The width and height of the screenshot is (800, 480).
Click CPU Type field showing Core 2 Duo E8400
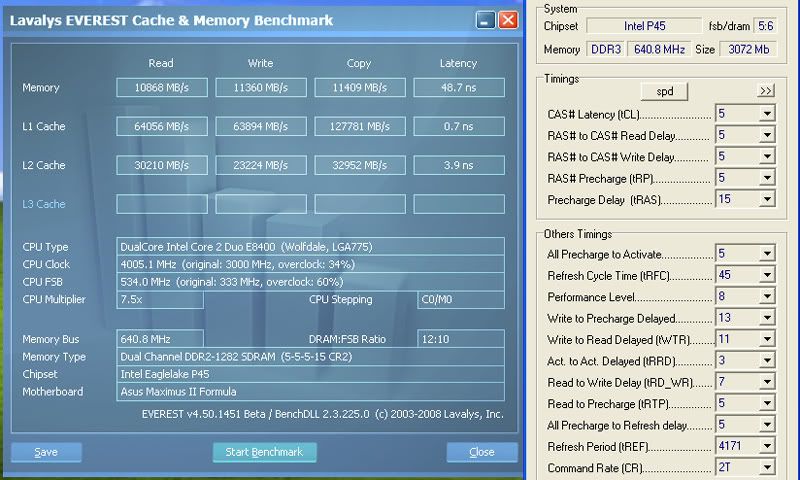coord(310,246)
